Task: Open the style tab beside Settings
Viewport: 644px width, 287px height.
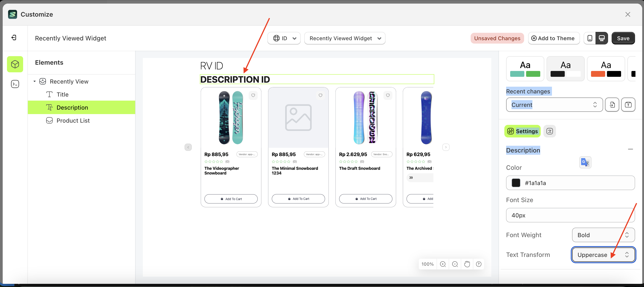Action: (550, 131)
